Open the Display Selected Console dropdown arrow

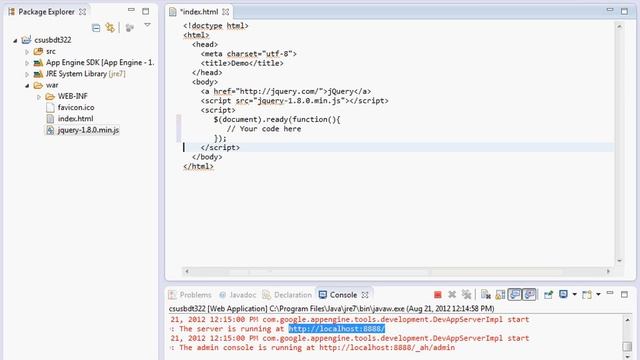pos(574,294)
